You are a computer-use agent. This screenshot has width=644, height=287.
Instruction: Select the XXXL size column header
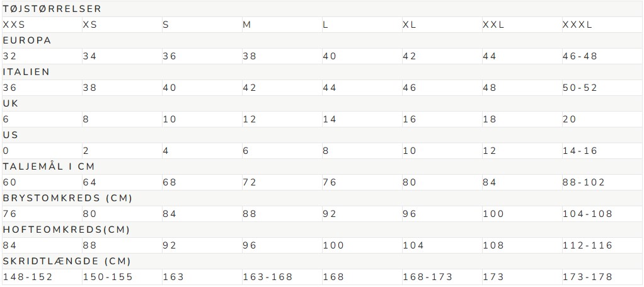[x=577, y=25]
